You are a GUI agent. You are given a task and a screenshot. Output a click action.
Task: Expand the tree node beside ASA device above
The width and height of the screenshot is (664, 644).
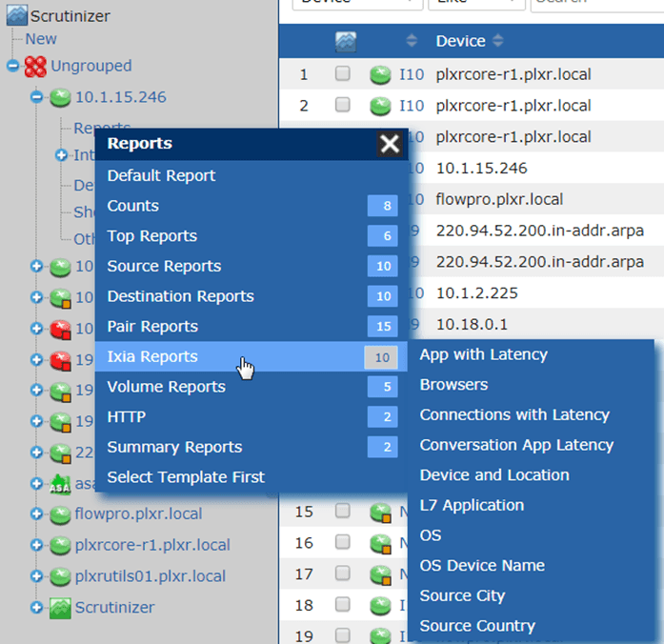(x=37, y=453)
